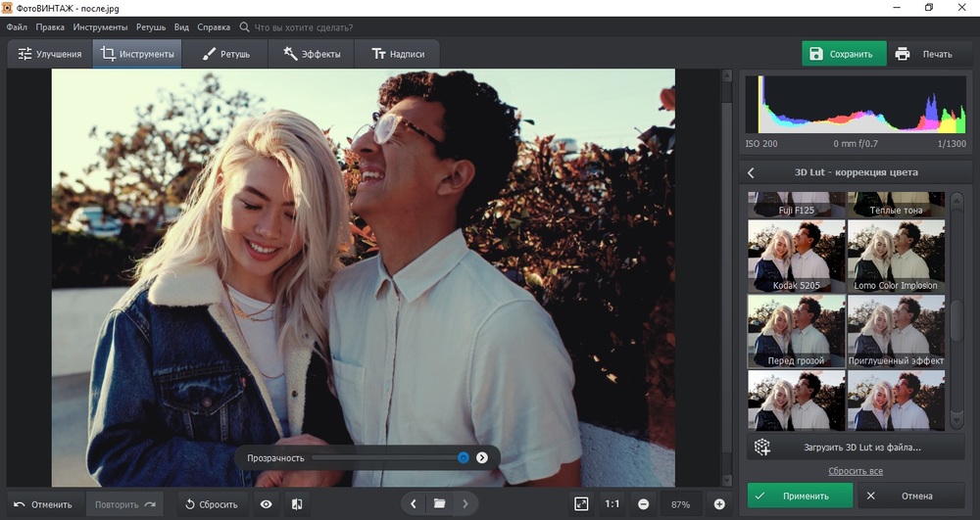The height and width of the screenshot is (520, 980).
Task: Open the Справка menu
Action: coord(214,27)
